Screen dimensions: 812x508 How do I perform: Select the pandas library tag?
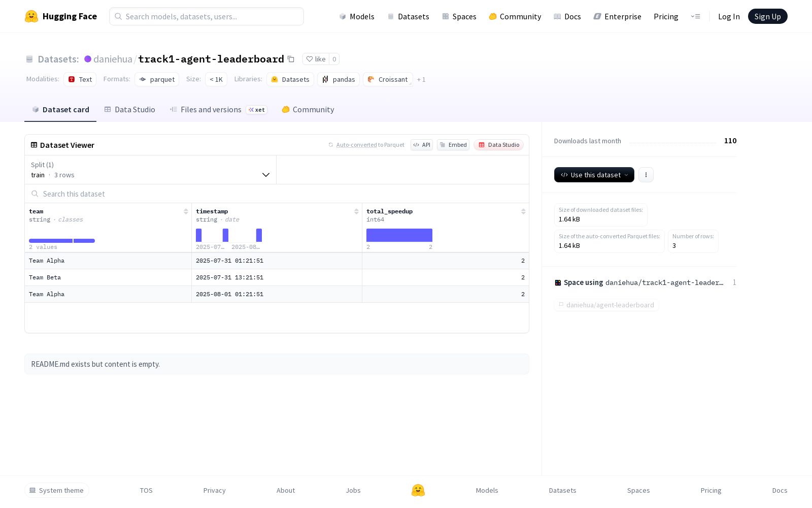[x=339, y=79]
